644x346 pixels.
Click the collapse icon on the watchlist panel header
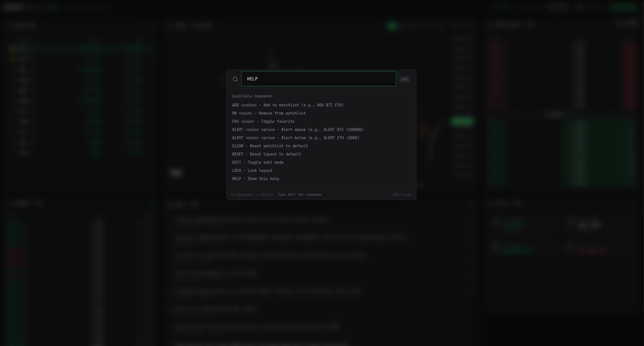[151, 25]
